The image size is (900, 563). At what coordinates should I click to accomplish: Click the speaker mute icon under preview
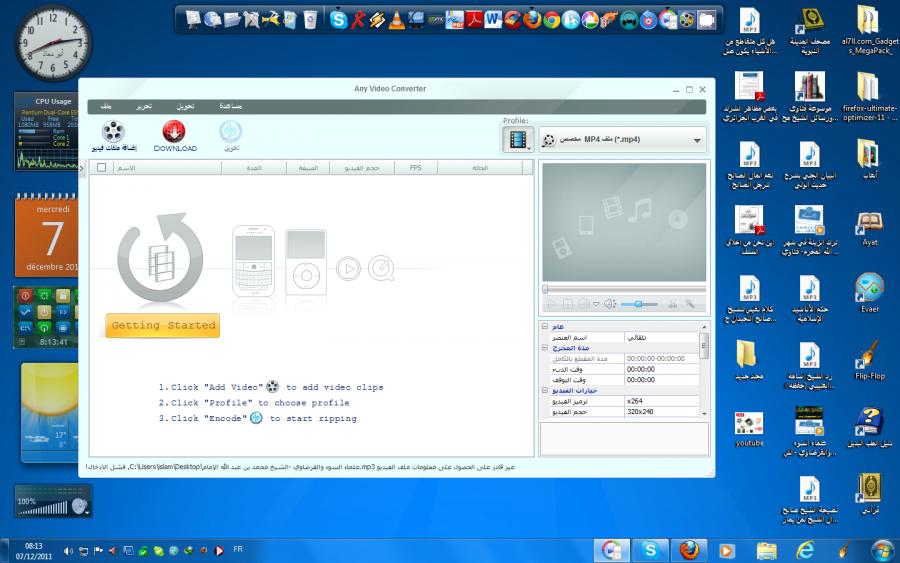coord(609,303)
